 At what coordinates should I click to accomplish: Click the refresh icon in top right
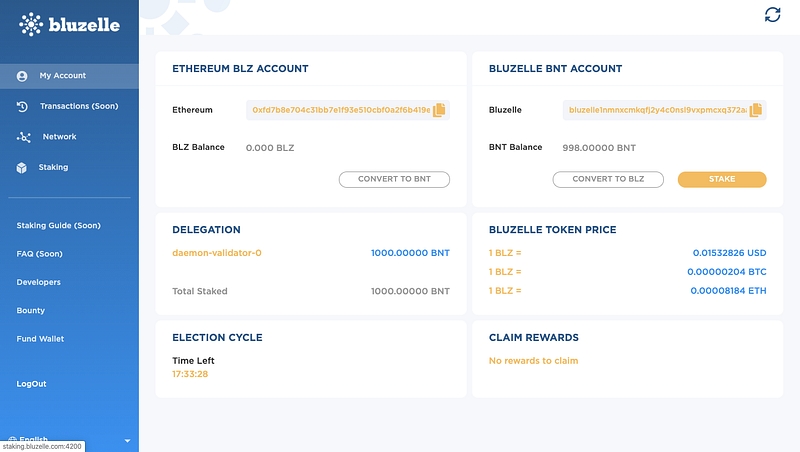(x=772, y=14)
